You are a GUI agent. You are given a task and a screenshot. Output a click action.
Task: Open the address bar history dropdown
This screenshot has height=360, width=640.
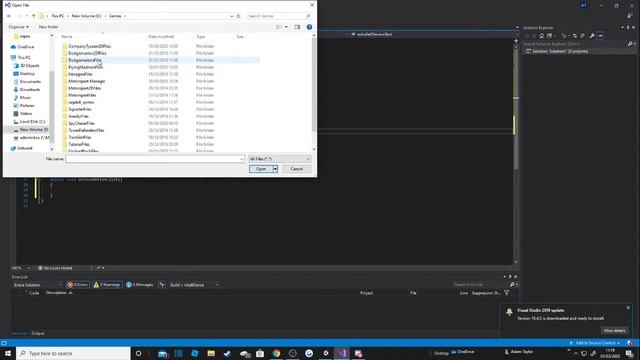(x=231, y=16)
